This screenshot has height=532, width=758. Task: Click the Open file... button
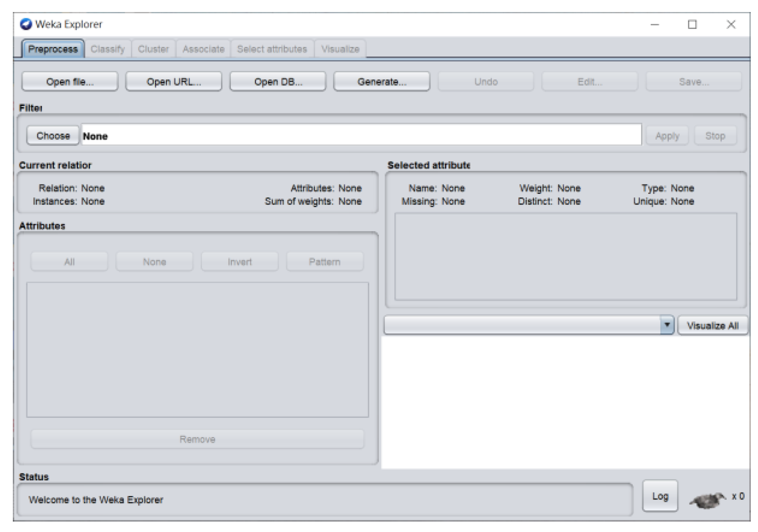[x=70, y=82]
